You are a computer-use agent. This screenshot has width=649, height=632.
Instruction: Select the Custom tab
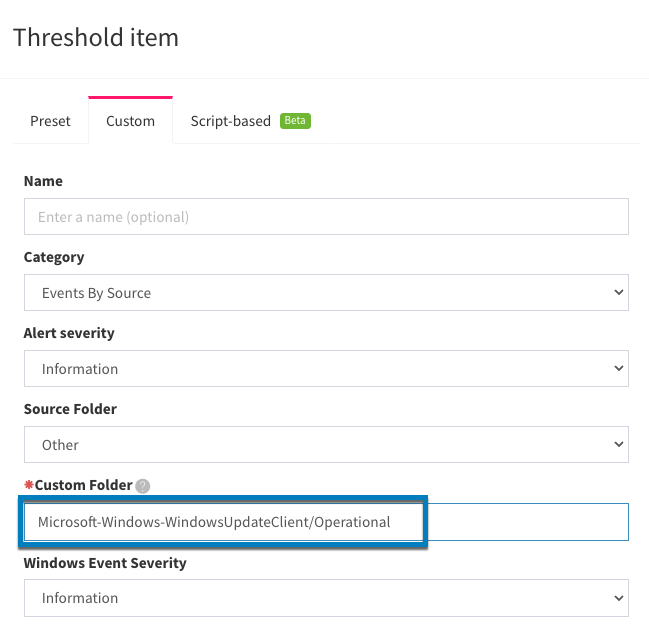pyautogui.click(x=130, y=121)
